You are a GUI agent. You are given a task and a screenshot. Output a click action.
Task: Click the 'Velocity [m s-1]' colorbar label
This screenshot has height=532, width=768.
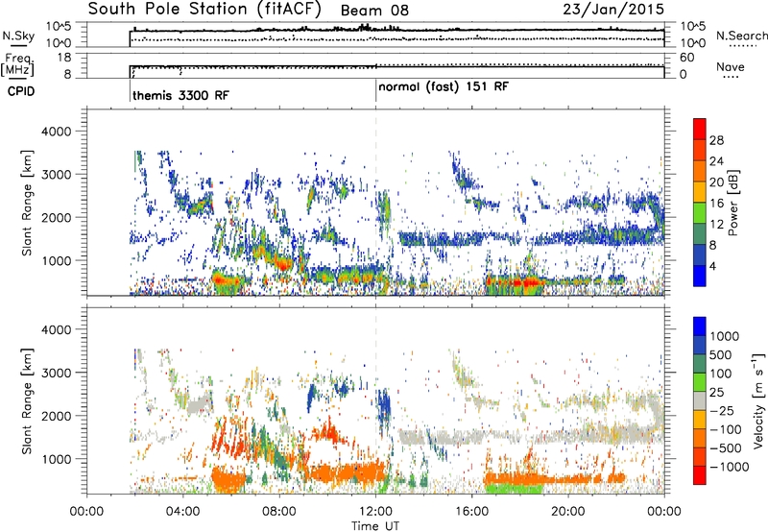pyautogui.click(x=758, y=400)
